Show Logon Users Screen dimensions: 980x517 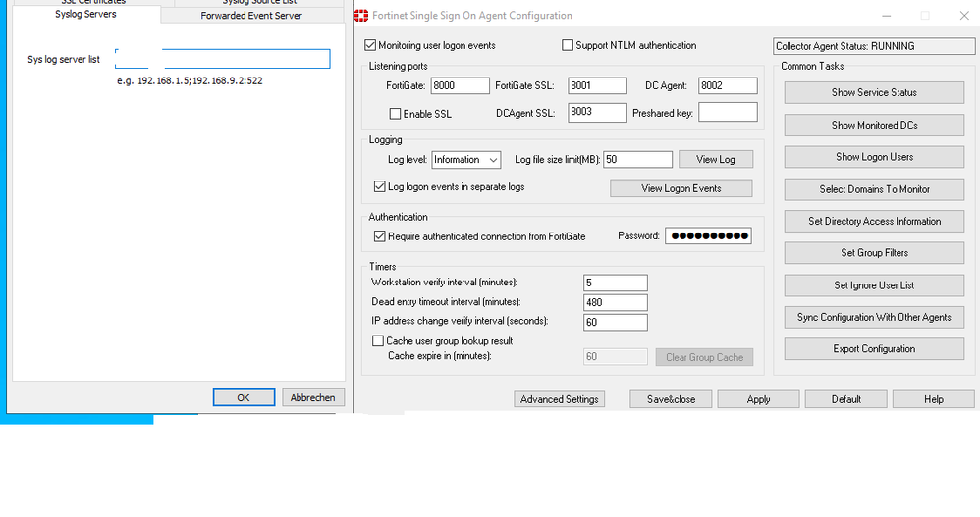pyautogui.click(x=874, y=157)
